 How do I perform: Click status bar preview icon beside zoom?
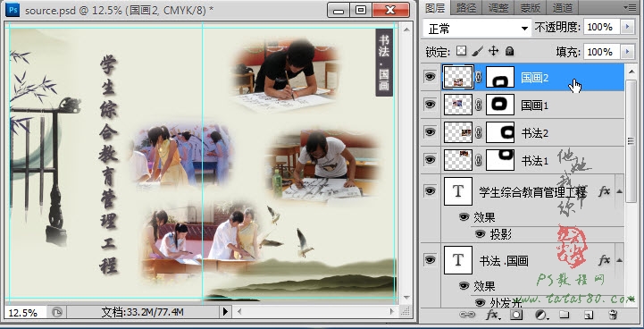point(56,312)
